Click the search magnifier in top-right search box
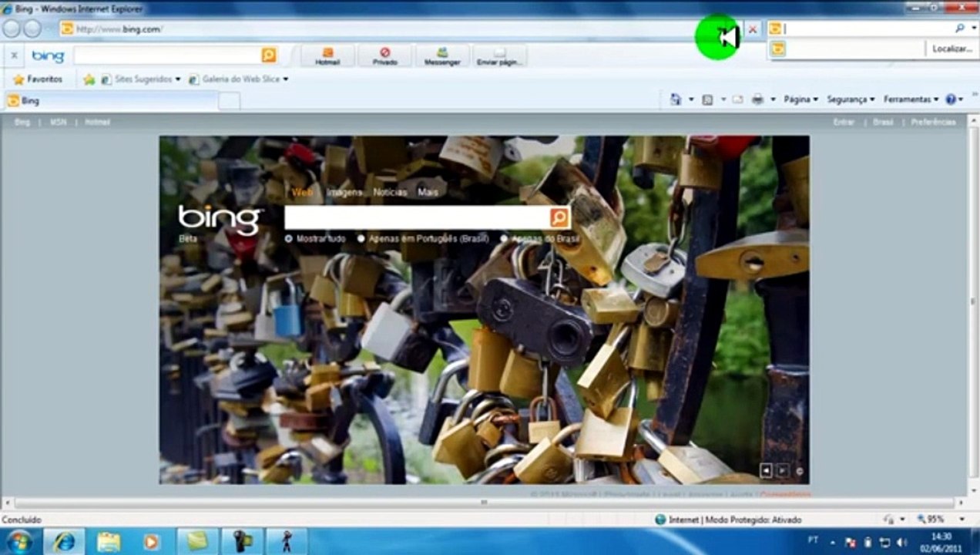 coord(960,28)
